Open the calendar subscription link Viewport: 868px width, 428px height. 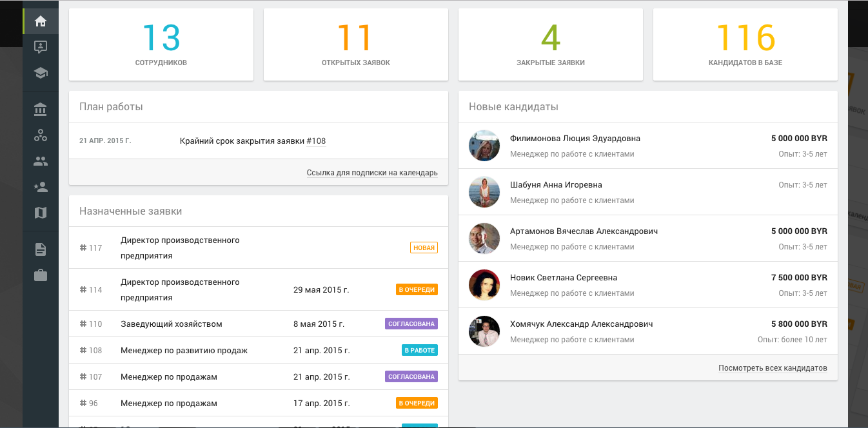(372, 173)
